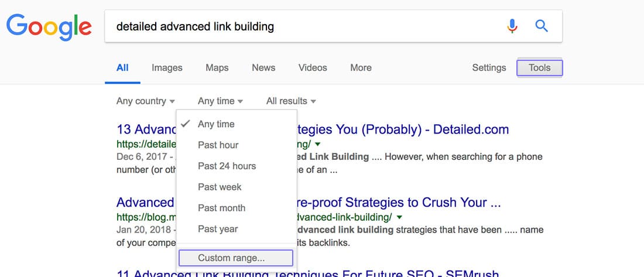Expand the Any country dropdown
Image resolution: width=644 pixels, height=277 pixels.
(145, 101)
